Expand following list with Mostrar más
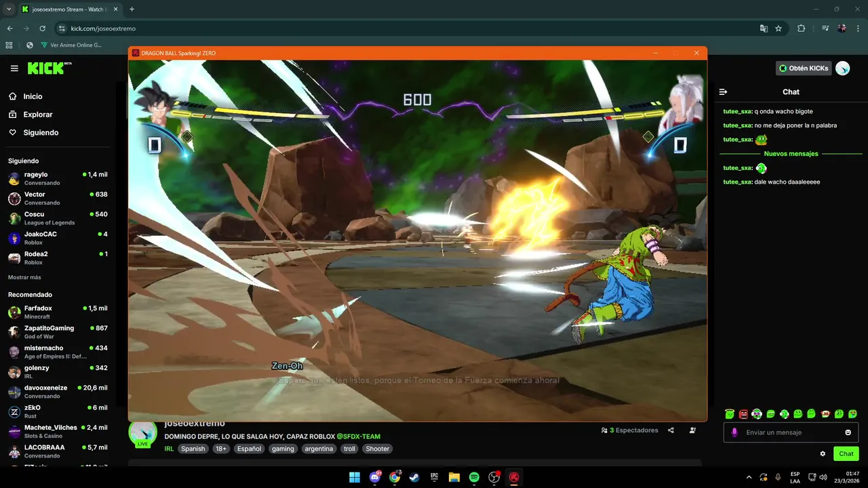Viewport: 868px width, 488px height. 24,277
